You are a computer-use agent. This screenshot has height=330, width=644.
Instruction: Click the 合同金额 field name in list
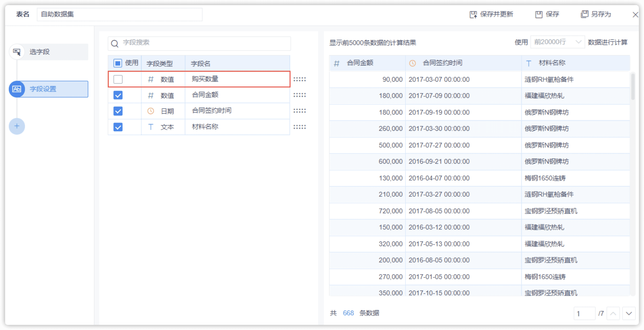(x=205, y=95)
